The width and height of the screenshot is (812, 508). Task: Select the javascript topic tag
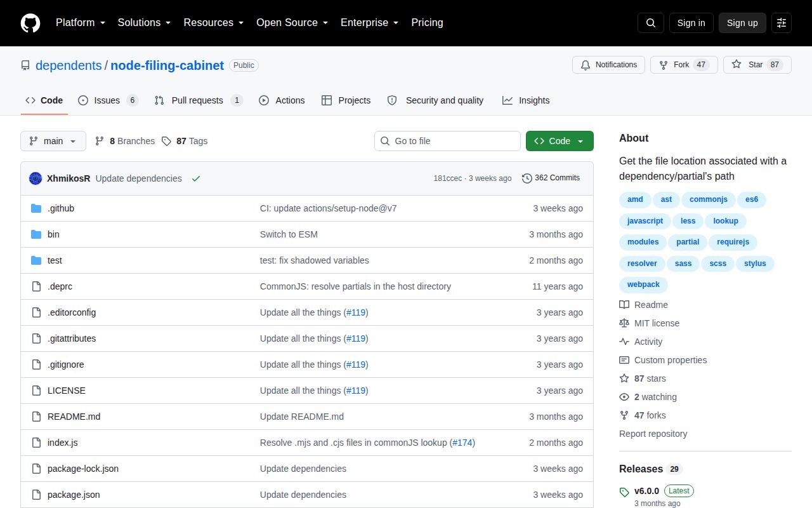pyautogui.click(x=645, y=221)
